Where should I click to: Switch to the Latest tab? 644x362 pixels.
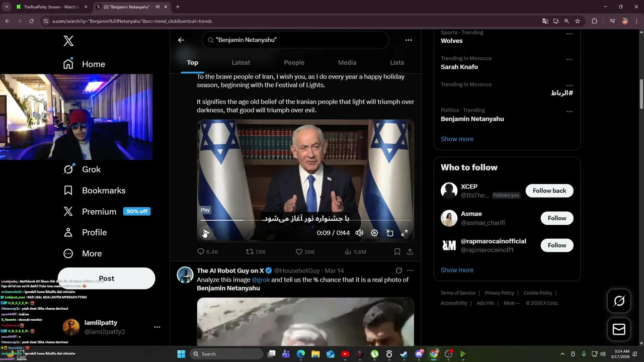coord(241,62)
